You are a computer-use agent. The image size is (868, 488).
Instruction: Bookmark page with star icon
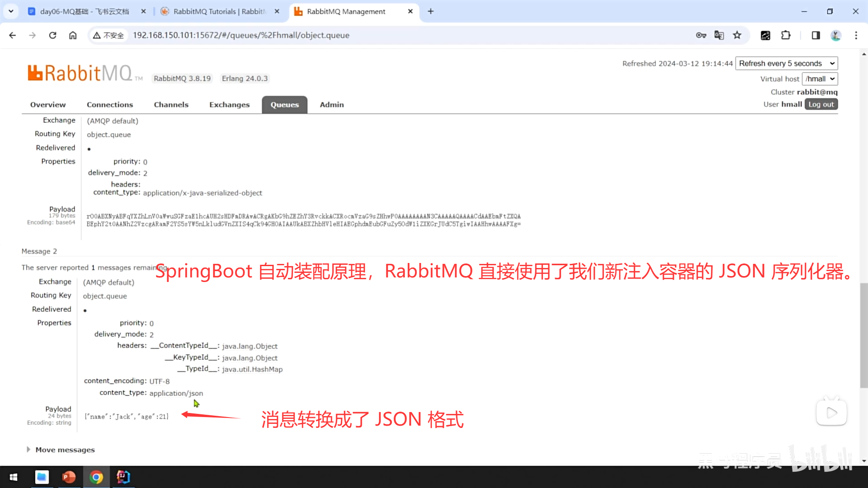point(737,35)
